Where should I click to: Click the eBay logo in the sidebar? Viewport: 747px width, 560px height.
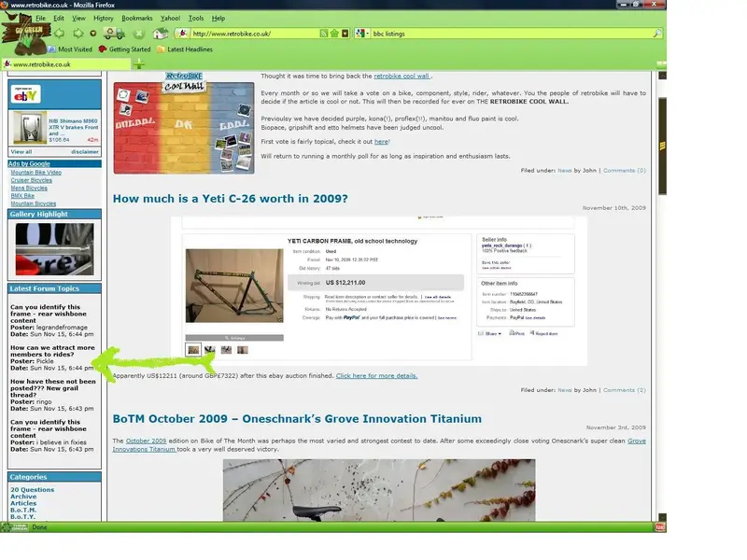pyautogui.click(x=26, y=94)
